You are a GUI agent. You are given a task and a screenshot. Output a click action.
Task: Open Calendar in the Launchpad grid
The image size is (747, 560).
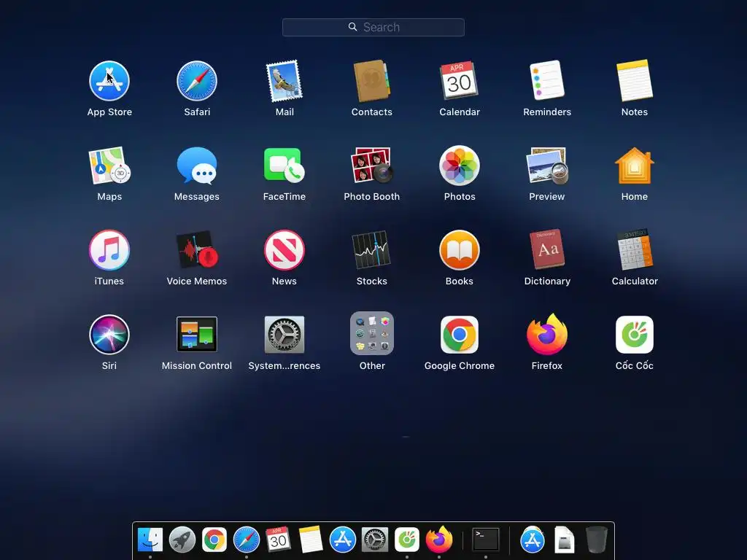(460, 80)
